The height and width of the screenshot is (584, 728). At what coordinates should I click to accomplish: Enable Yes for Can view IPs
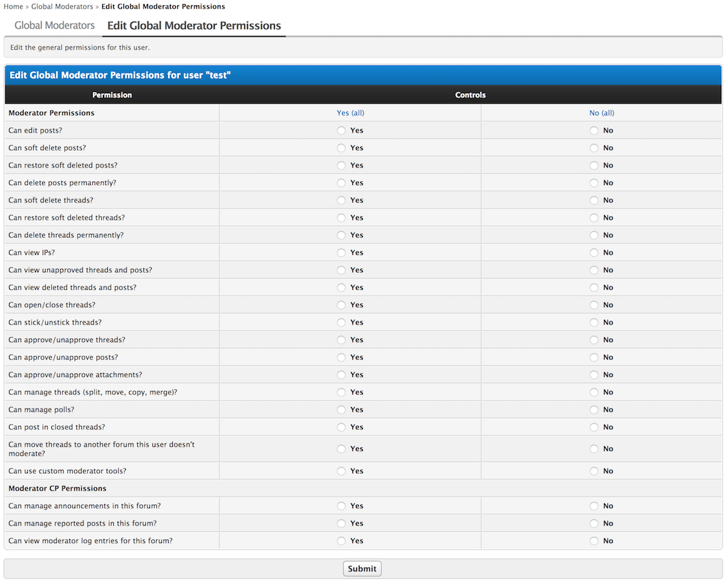pyautogui.click(x=341, y=253)
